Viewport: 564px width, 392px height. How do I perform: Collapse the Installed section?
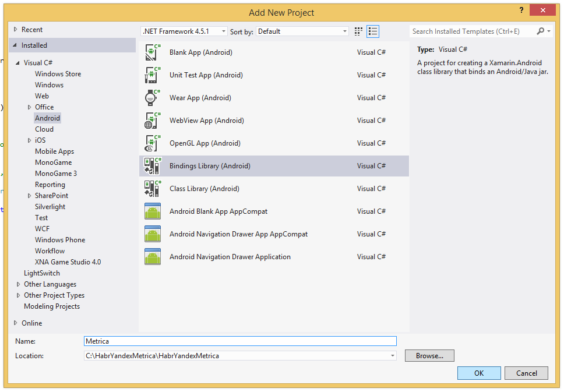15,45
